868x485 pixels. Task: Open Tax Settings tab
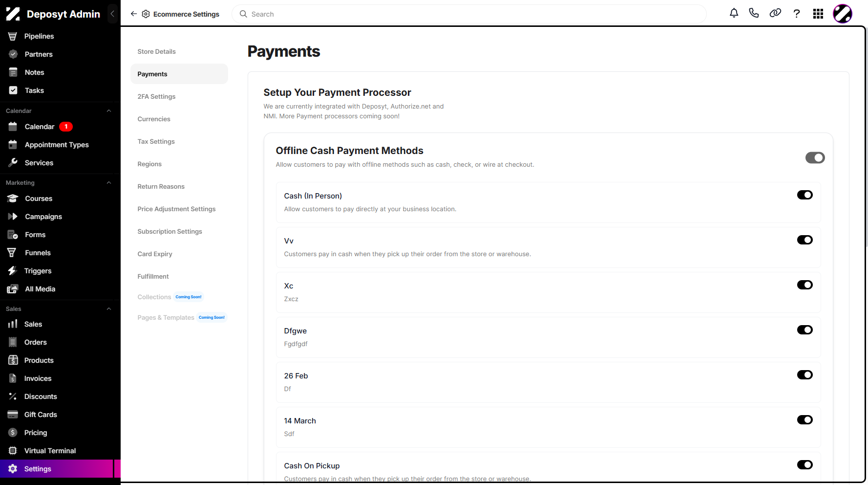click(179, 141)
